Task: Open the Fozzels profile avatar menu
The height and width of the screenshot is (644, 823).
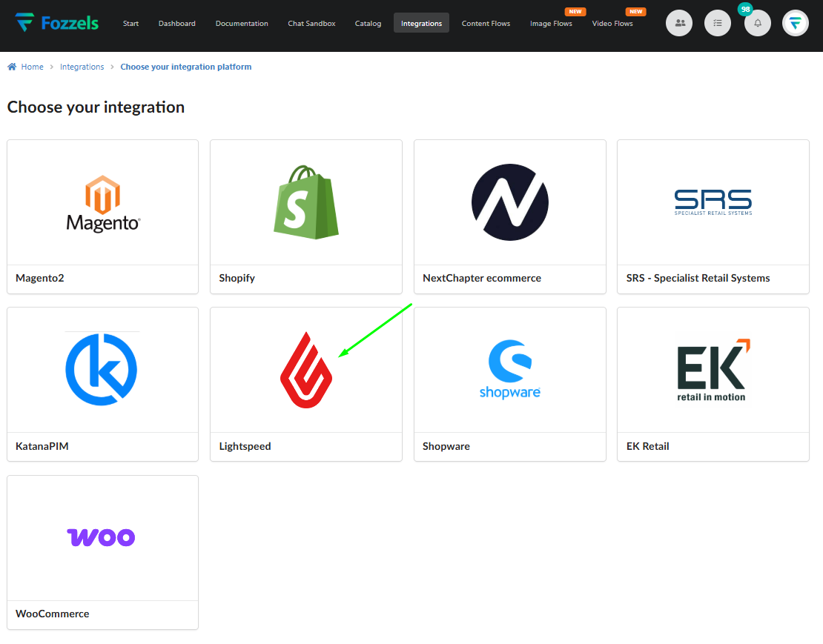Action: [795, 23]
